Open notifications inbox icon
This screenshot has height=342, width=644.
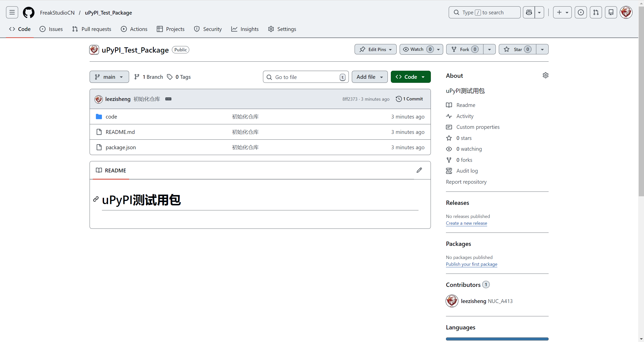[611, 12]
